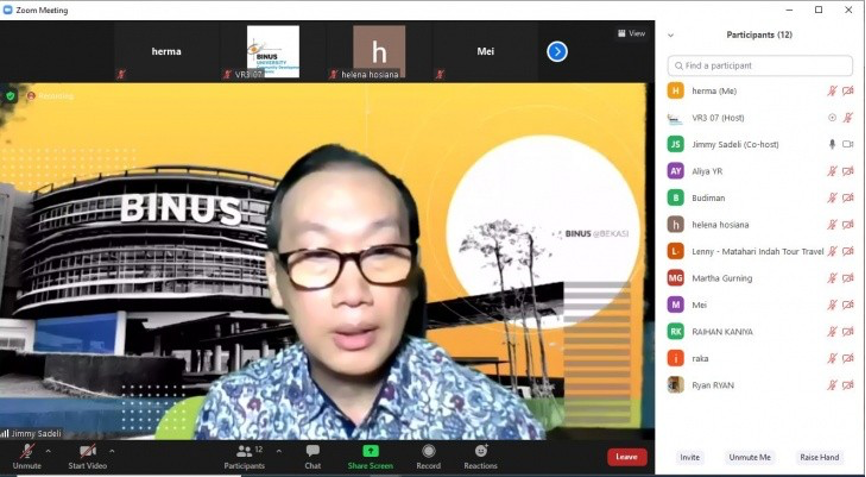
Task: Click Jimmy Sadeli camera icon
Action: pyautogui.click(x=848, y=144)
